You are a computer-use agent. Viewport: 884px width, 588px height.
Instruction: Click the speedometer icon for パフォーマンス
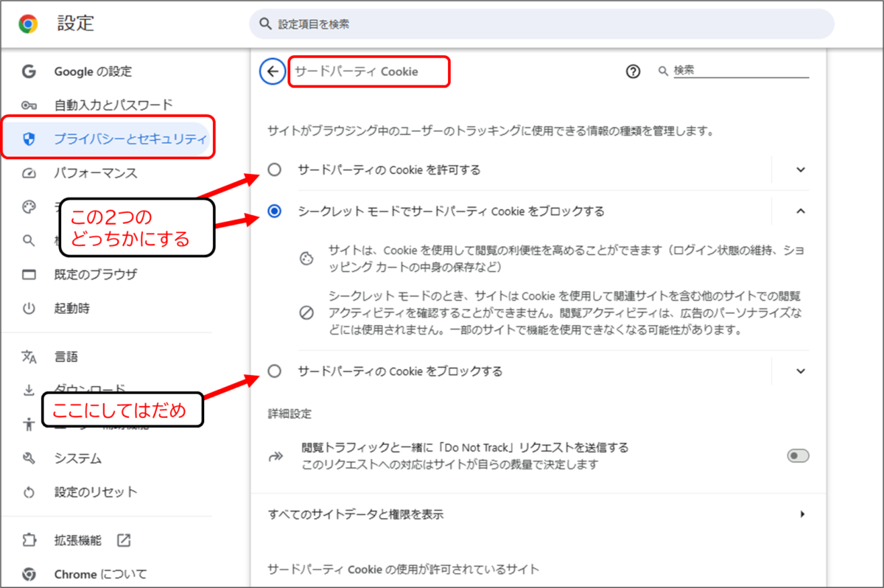coord(29,174)
